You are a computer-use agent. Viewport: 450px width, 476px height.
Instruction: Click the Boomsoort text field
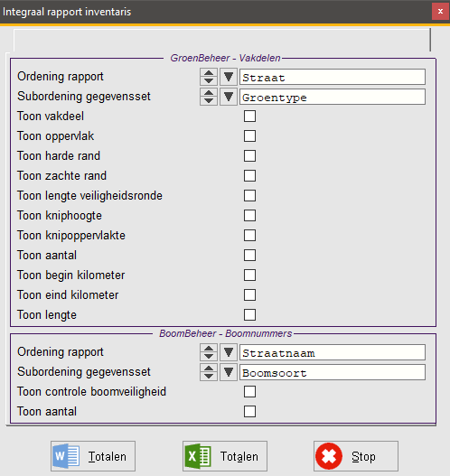[333, 372]
